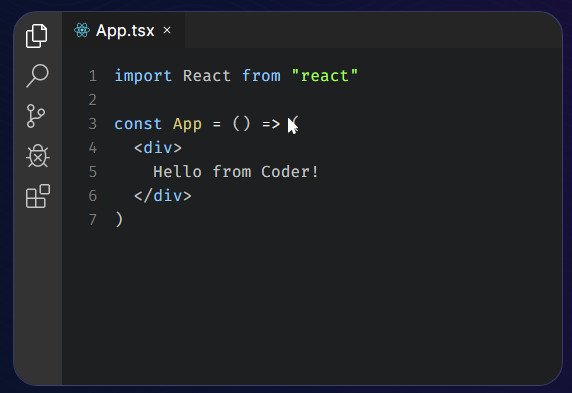Click the text Hello from Coder!

236,172
